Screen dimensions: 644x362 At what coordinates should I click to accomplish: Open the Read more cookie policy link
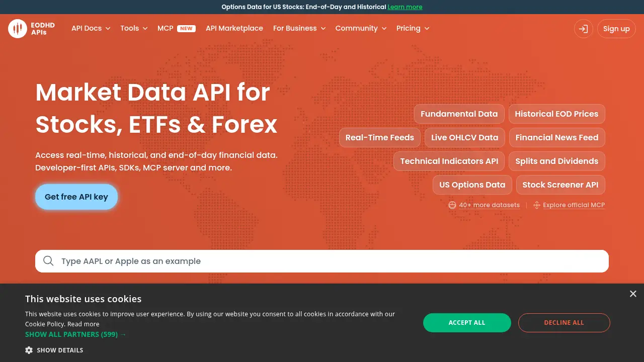84,324
